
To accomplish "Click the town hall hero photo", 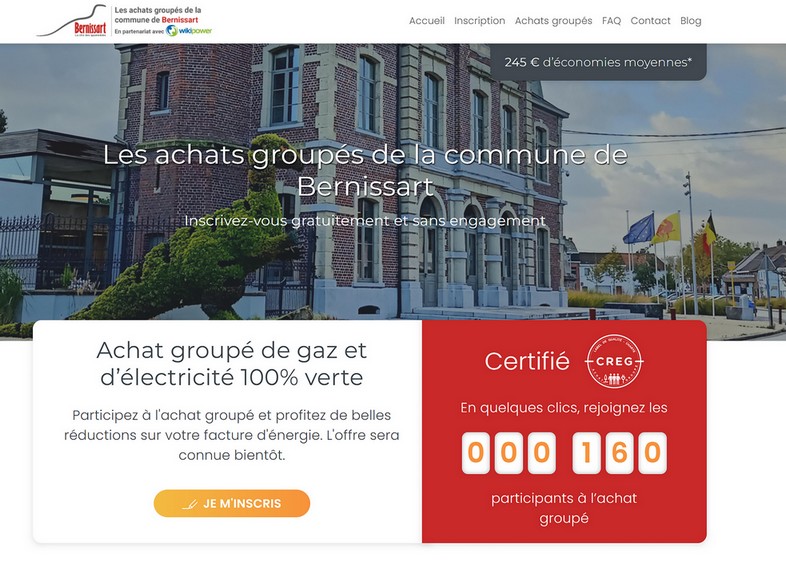I will (393, 191).
